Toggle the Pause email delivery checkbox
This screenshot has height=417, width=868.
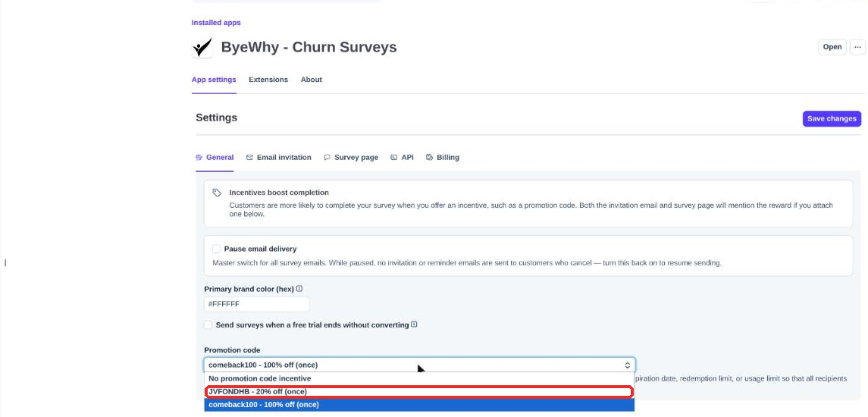coord(217,249)
